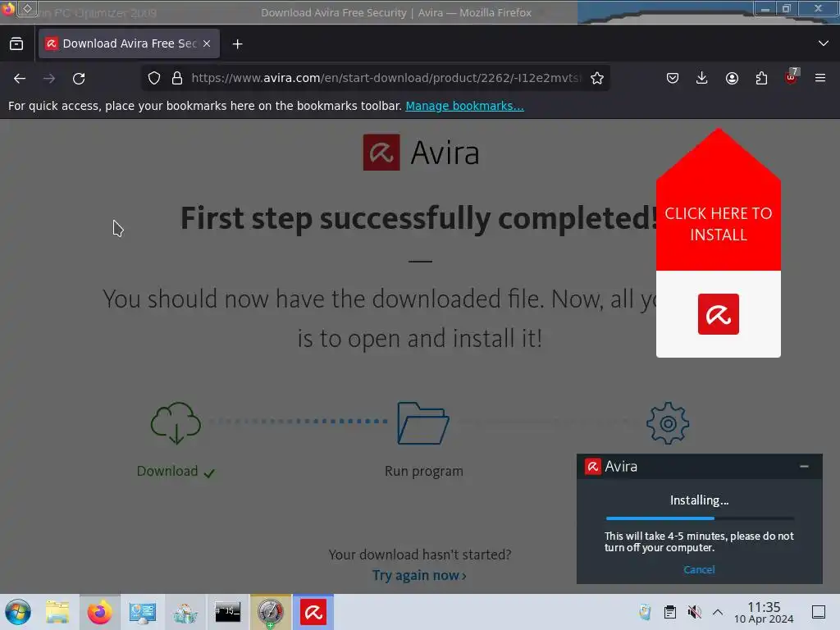Click the Run program step label
The width and height of the screenshot is (840, 630).
point(424,472)
